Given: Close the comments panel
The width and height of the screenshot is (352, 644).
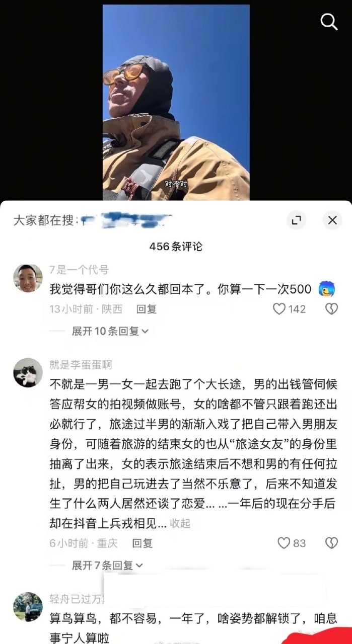Looking at the screenshot, I should point(332,220).
